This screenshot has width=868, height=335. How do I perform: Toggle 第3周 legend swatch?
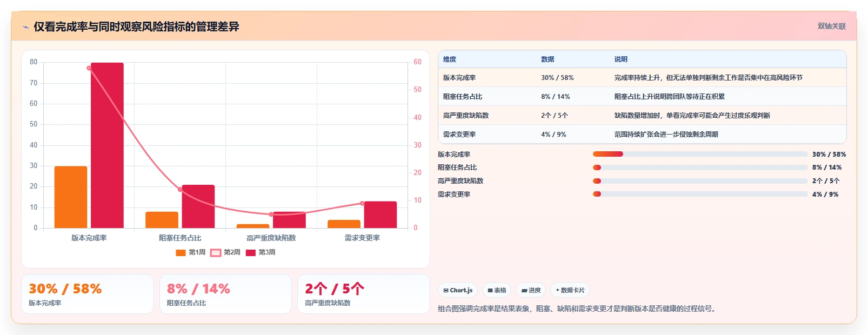[251, 252]
